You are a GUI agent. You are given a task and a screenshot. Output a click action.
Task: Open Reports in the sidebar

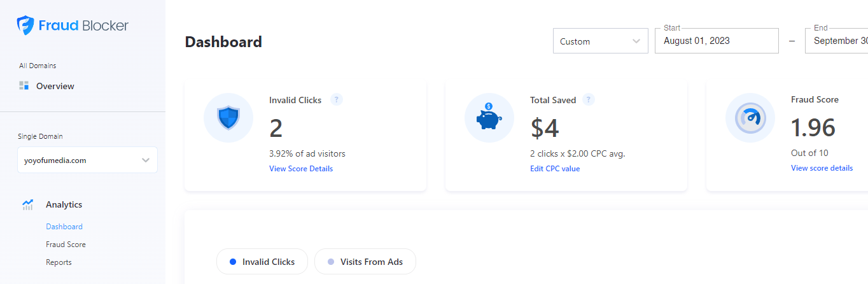(59, 262)
